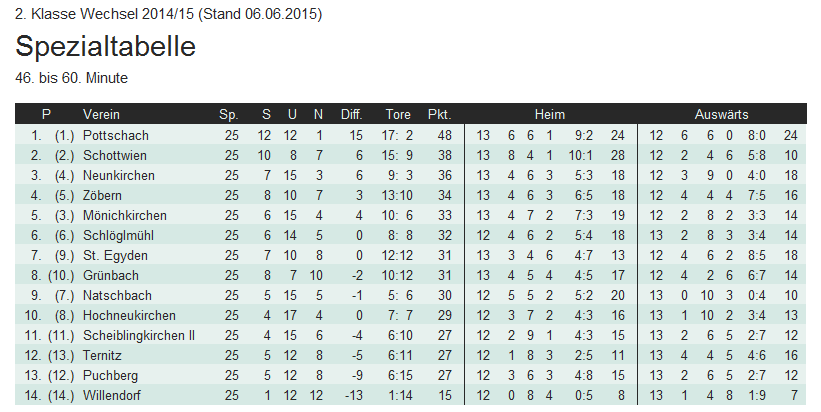Click the Pkt. column header
Image resolution: width=821 pixels, height=412 pixels.
pos(439,114)
